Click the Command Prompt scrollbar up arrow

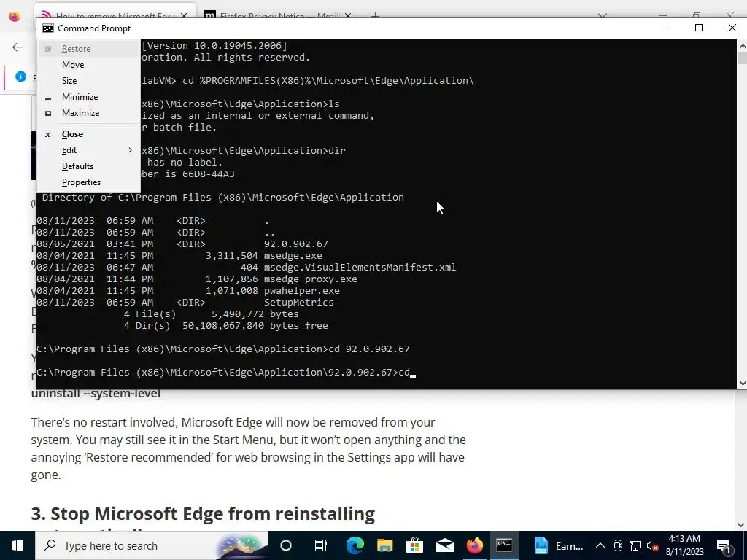coord(742,46)
